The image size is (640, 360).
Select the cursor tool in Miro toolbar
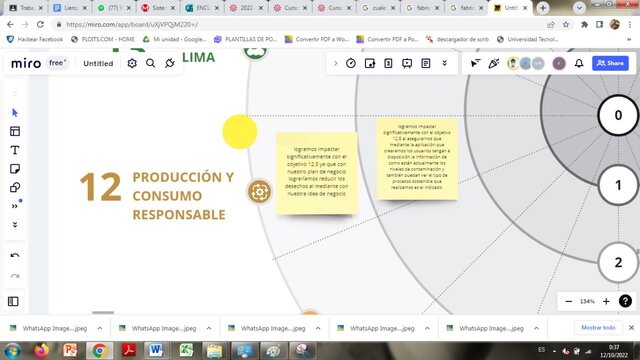click(x=15, y=113)
